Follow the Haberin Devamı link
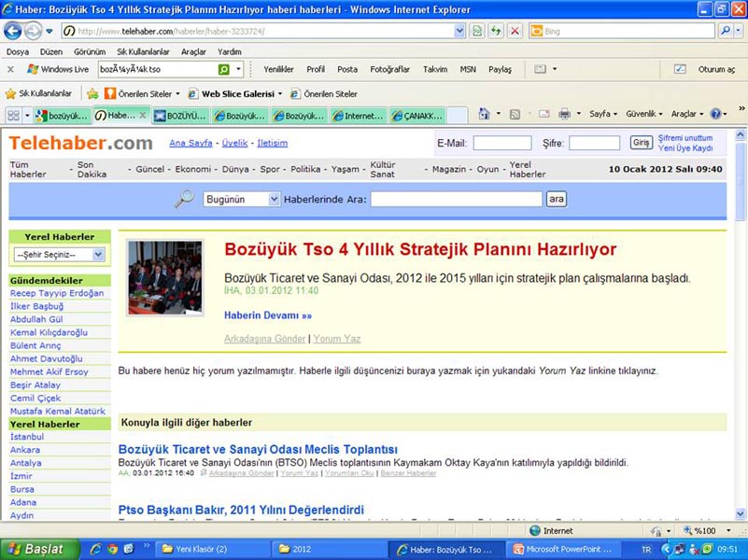 point(268,315)
